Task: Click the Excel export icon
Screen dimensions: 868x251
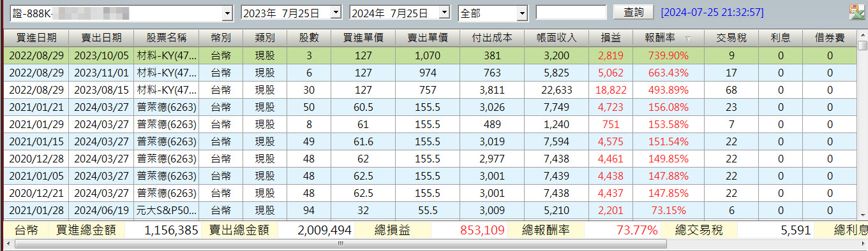Action: 857,12
